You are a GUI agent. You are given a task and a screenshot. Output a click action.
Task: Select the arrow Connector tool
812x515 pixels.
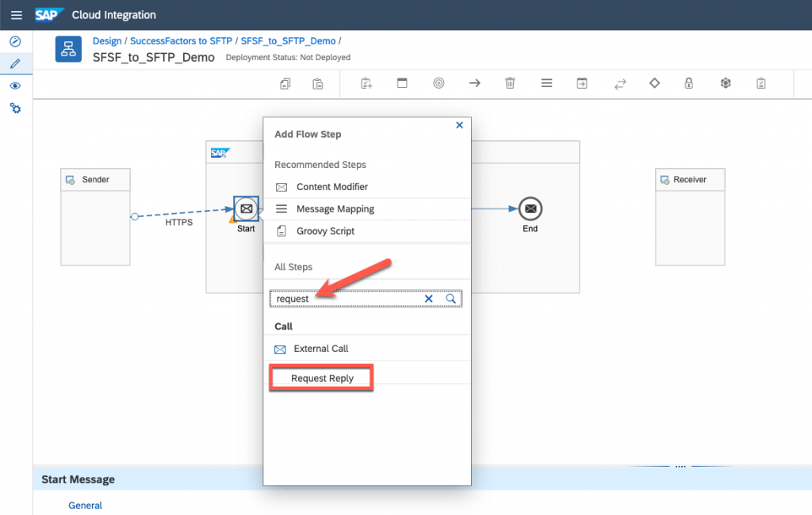pyautogui.click(x=474, y=83)
